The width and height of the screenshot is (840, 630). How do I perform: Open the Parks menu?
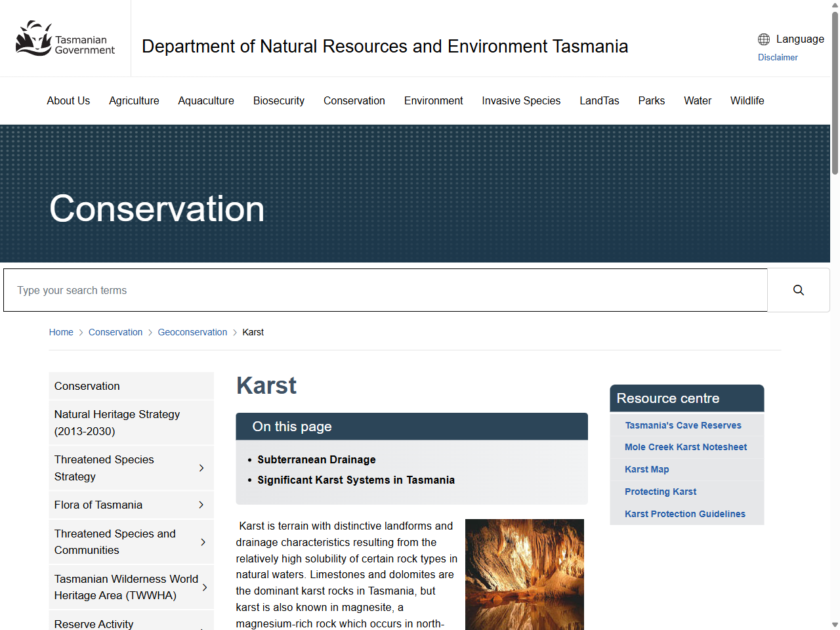652,100
